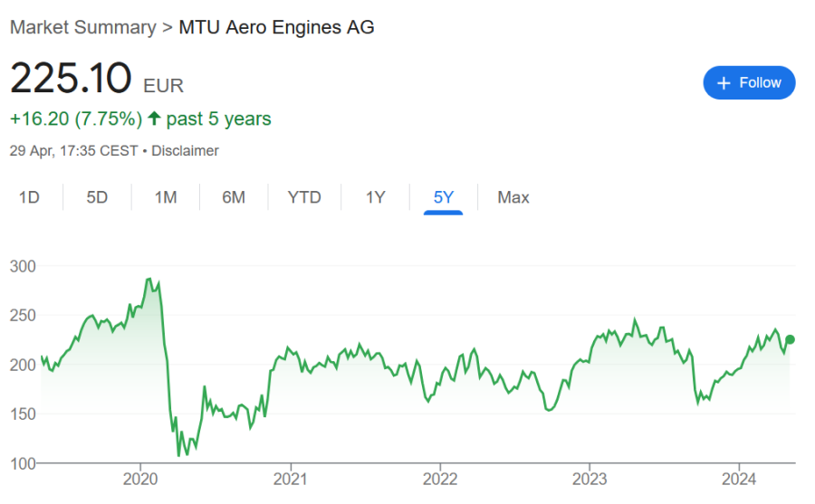Viewport: 815px width, 504px height.
Task: Click the 225.10 stock price
Action: click(x=71, y=80)
